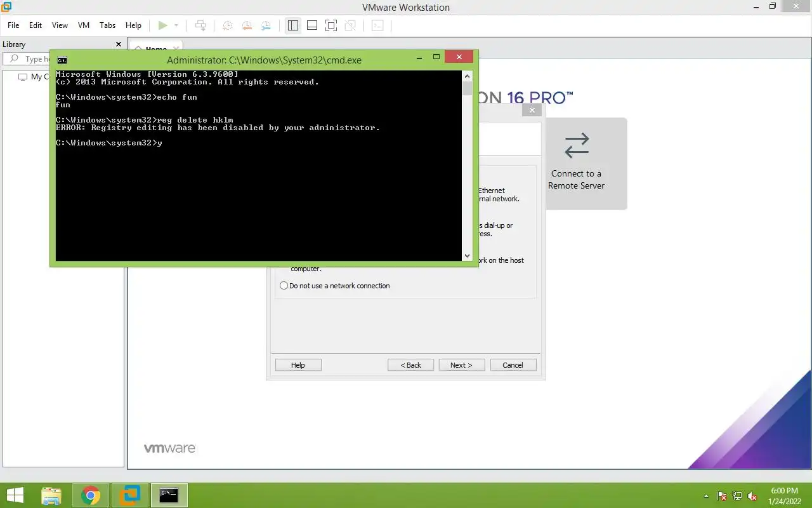Open the VM menu
Screen dimensions: 812x508
pyautogui.click(x=84, y=25)
